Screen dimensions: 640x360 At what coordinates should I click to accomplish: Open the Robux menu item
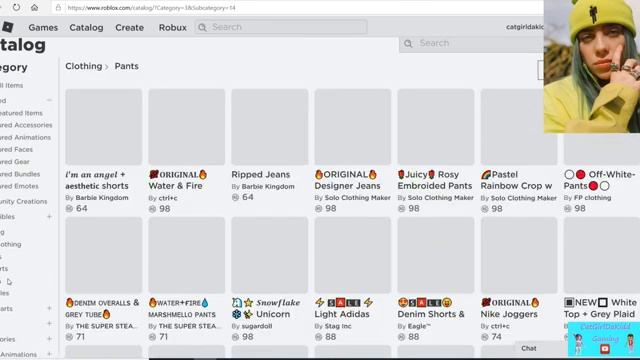tap(173, 27)
